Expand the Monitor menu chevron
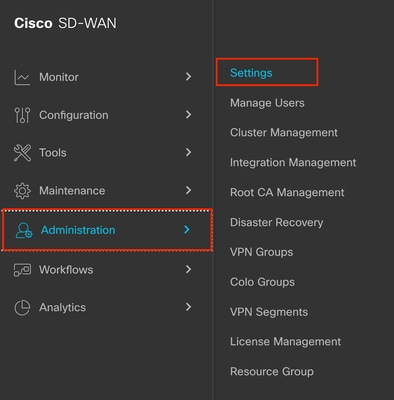This screenshot has width=394, height=400. click(188, 77)
